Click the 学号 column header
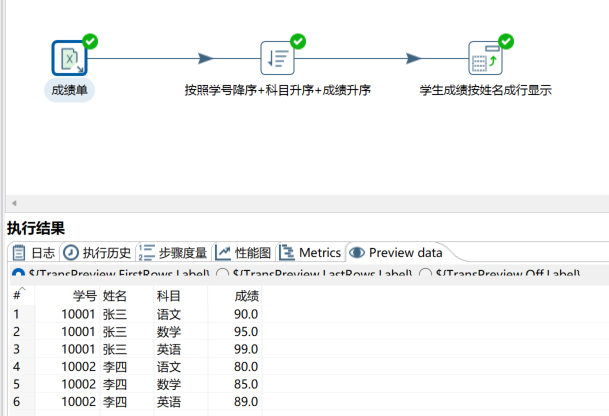This screenshot has height=416, width=609. pyautogui.click(x=84, y=296)
